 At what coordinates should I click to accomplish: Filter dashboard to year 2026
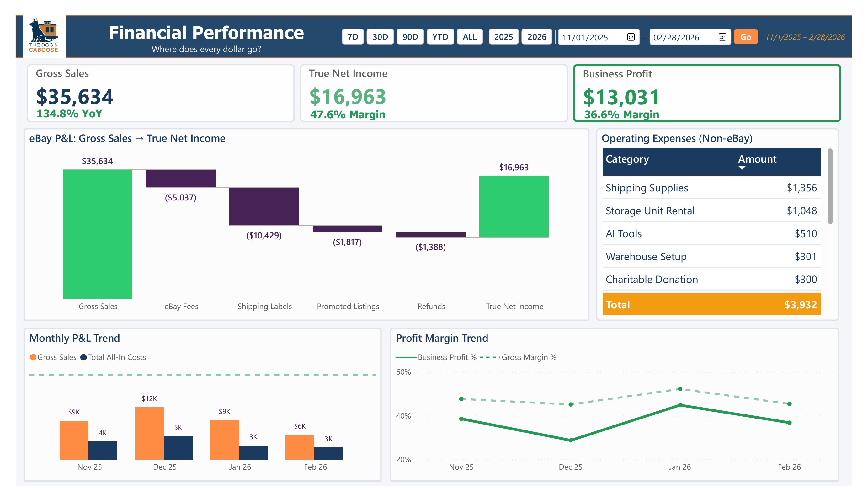[x=537, y=37]
